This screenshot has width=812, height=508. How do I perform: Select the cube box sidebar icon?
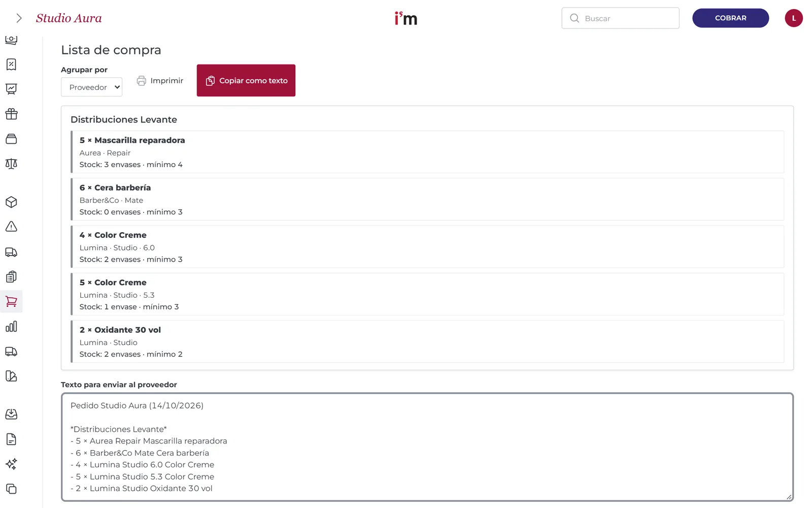point(11,202)
